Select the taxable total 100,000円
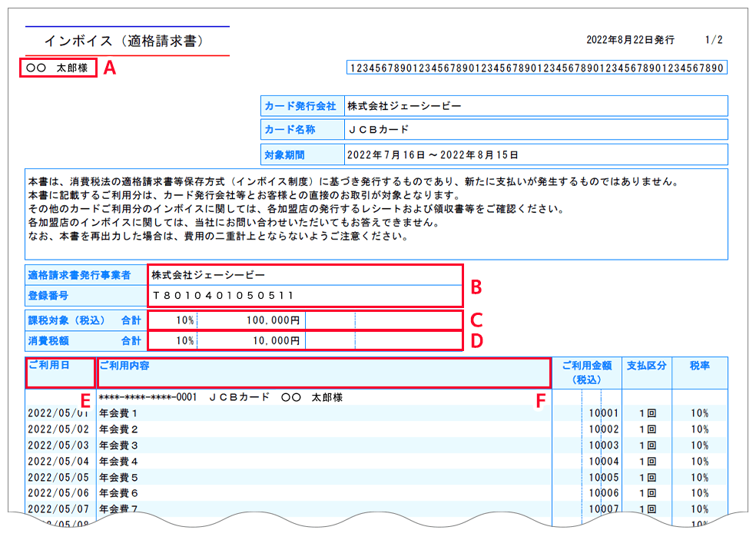This screenshot has width=756, height=550. coord(273,320)
